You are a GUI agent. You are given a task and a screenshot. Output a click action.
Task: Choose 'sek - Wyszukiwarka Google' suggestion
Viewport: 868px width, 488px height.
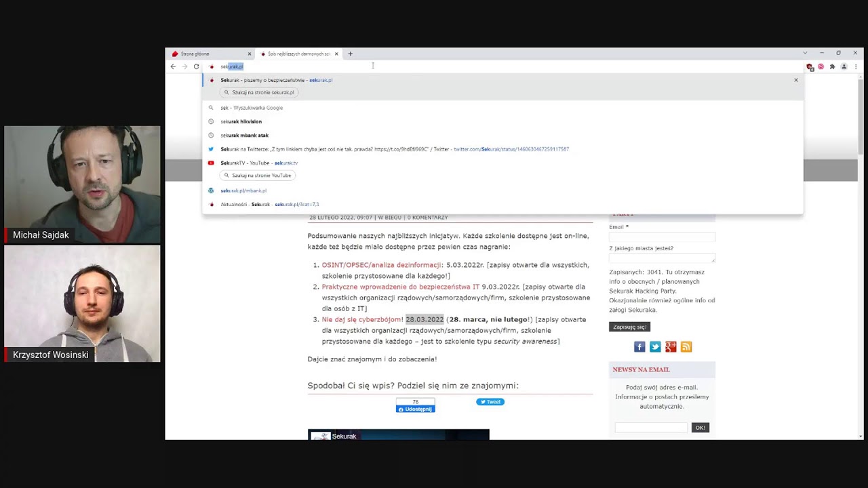pos(502,108)
